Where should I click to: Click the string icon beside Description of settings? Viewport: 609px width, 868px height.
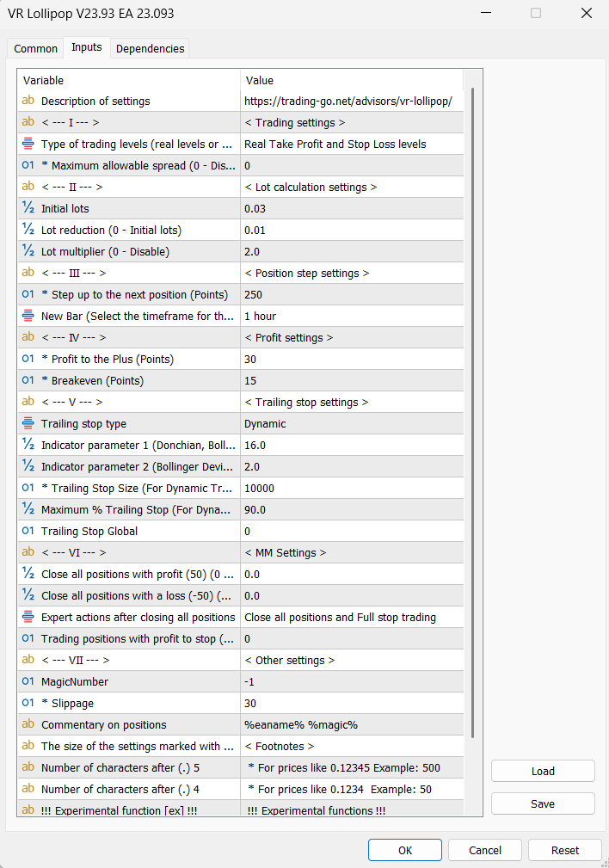point(28,101)
